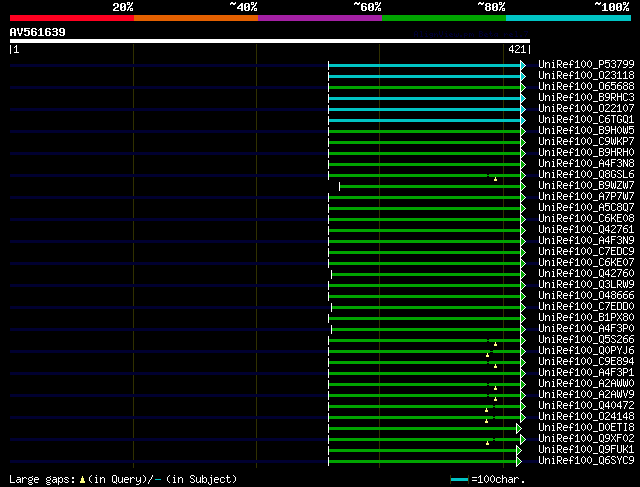Select the UniRef100_C6KE07 label
The height and width of the screenshot is (487, 640).
click(x=586, y=263)
